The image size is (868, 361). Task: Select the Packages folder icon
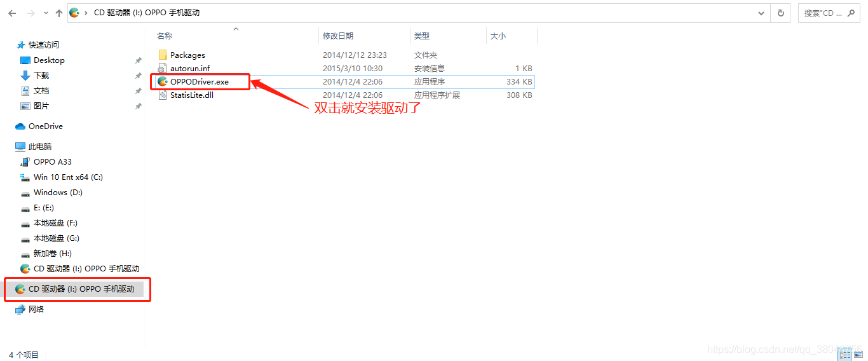point(163,55)
